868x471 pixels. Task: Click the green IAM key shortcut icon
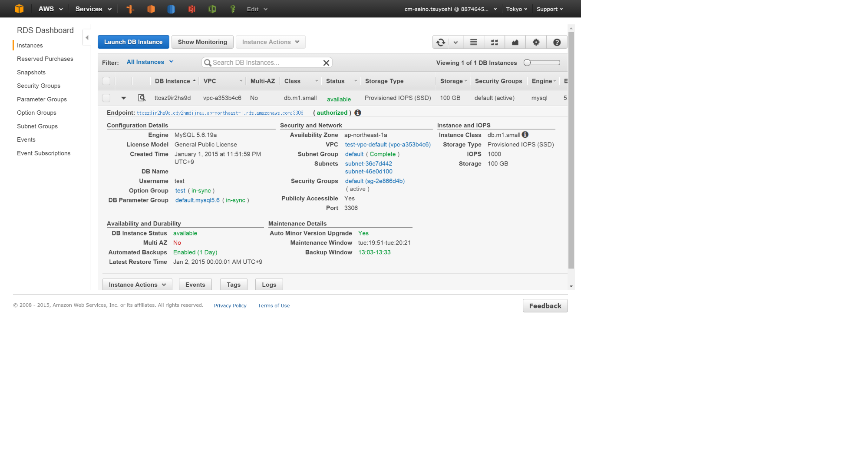(233, 9)
